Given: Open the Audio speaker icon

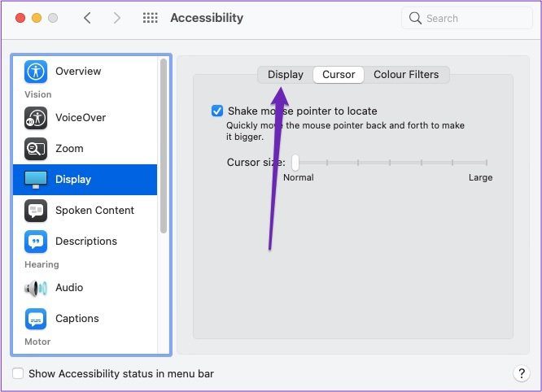Looking at the screenshot, I should [x=36, y=288].
